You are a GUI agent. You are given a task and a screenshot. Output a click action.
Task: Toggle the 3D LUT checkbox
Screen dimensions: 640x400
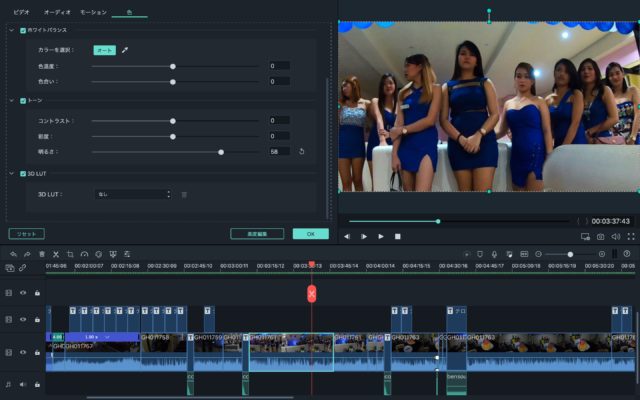click(24, 173)
